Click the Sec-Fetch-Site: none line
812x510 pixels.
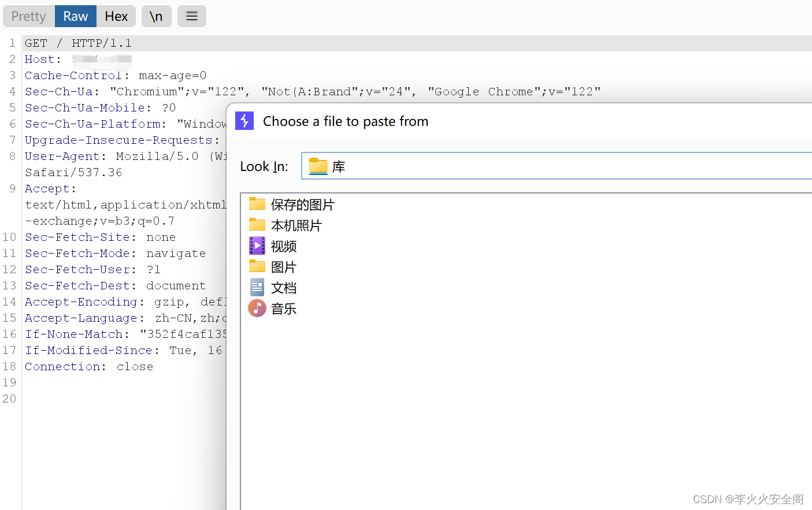(100, 237)
